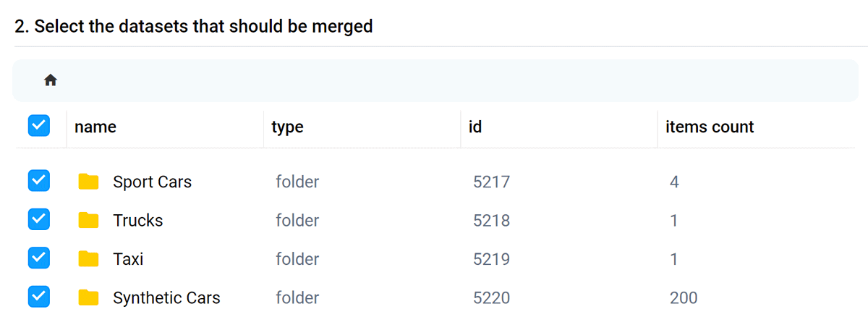Viewport: 868px width, 330px height.
Task: Open the Synthetic Cars folder name
Action: (x=166, y=297)
